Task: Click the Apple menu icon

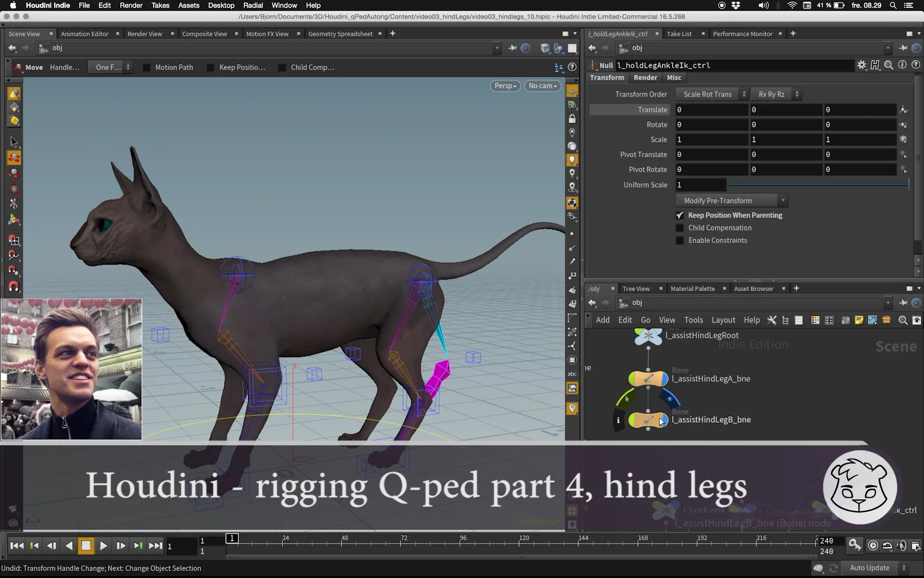Action: [x=13, y=5]
